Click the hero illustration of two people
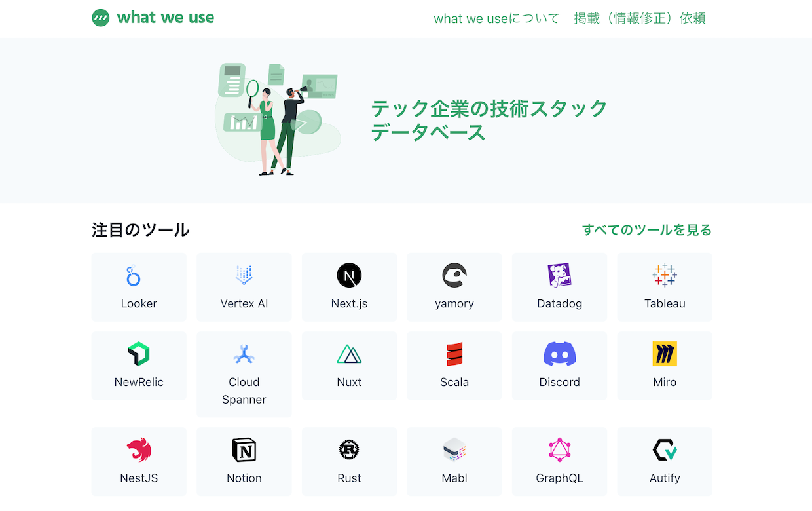Screen dimensions: 812x511 pos(278,119)
